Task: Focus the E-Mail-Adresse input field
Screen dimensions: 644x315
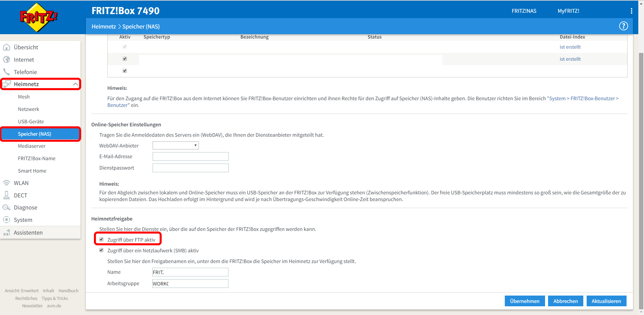Action: tap(191, 156)
